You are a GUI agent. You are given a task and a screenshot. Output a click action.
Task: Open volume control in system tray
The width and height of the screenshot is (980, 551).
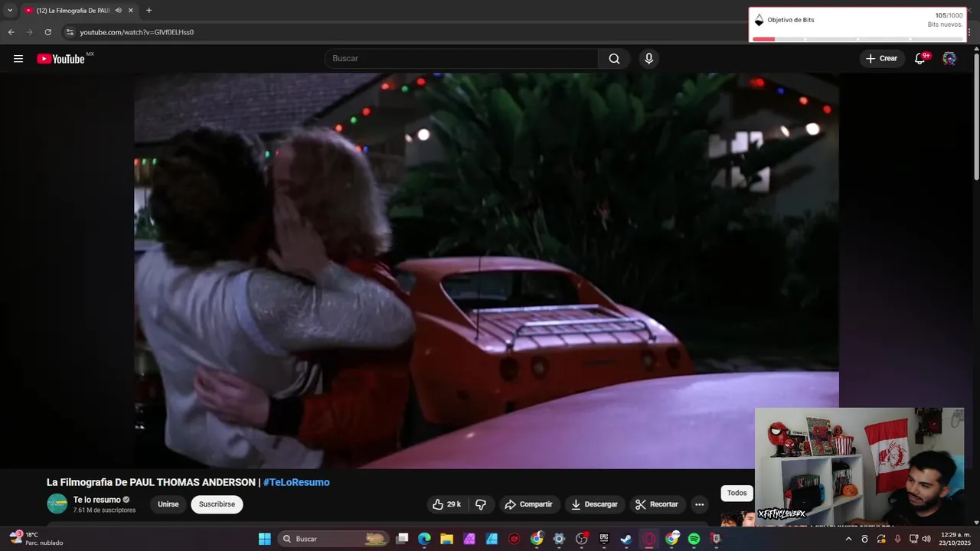926,539
